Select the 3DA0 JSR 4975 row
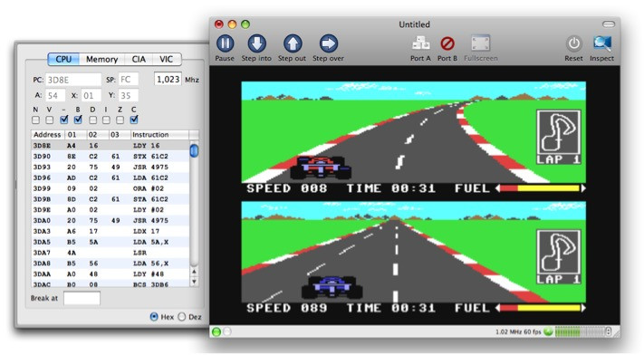The width and height of the screenshot is (644, 355). (x=111, y=220)
